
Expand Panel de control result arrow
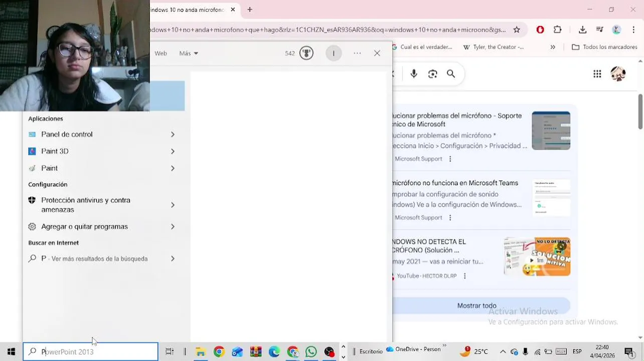(x=173, y=134)
